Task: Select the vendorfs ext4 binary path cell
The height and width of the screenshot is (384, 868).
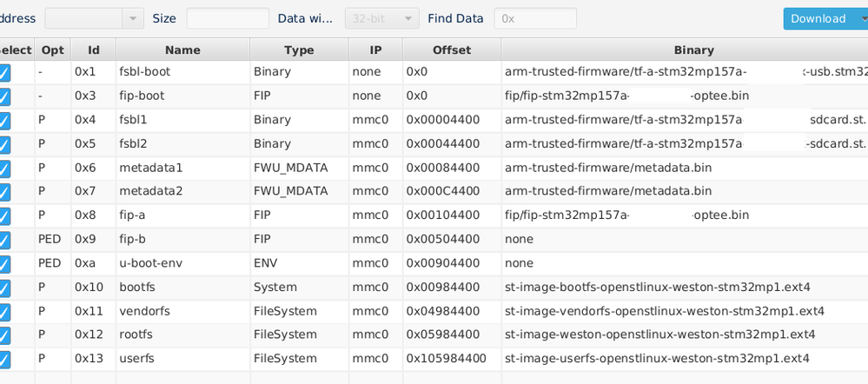Action: coord(664,311)
